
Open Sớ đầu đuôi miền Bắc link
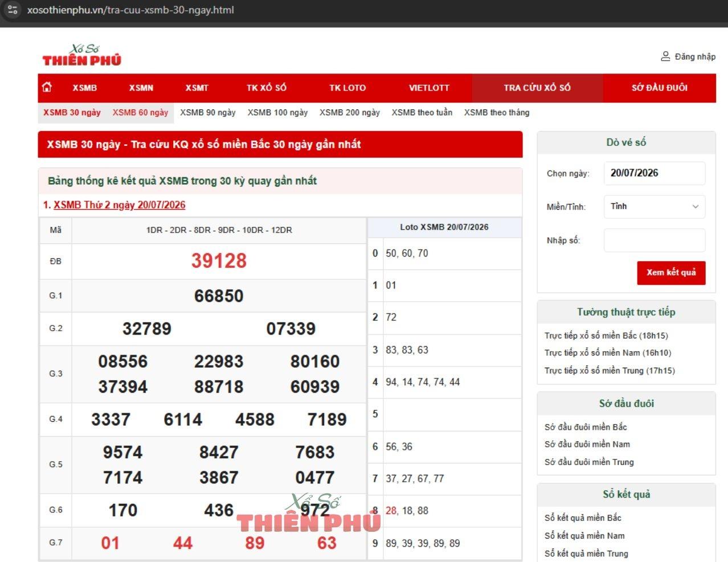(586, 427)
